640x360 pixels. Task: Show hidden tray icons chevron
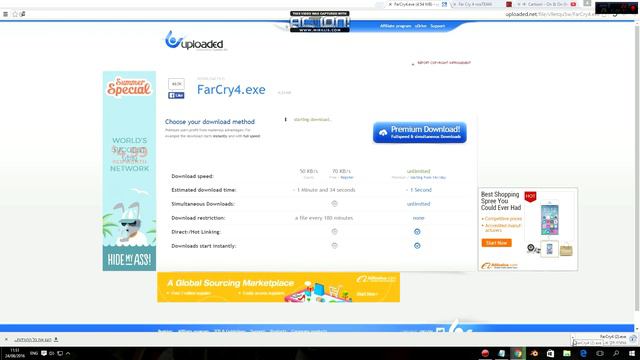[68, 353]
